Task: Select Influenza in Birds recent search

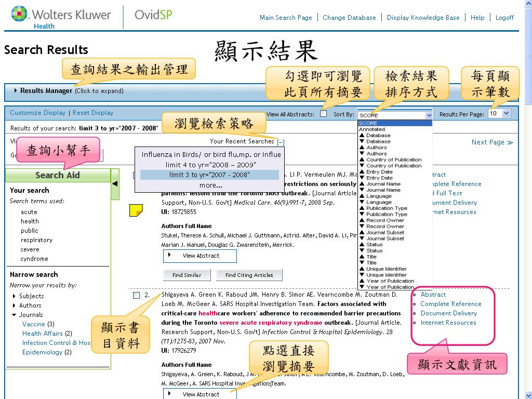Action: click(211, 155)
